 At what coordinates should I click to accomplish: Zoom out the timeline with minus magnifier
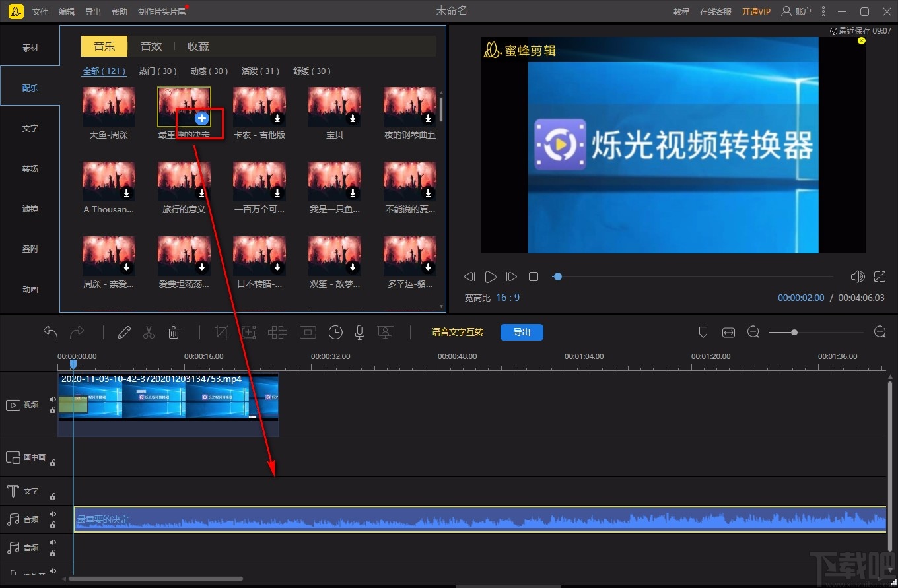tap(753, 332)
